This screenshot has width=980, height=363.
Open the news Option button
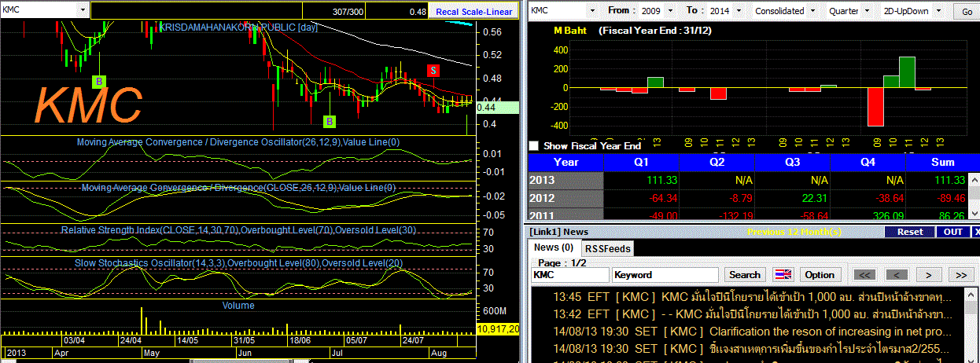(x=820, y=275)
